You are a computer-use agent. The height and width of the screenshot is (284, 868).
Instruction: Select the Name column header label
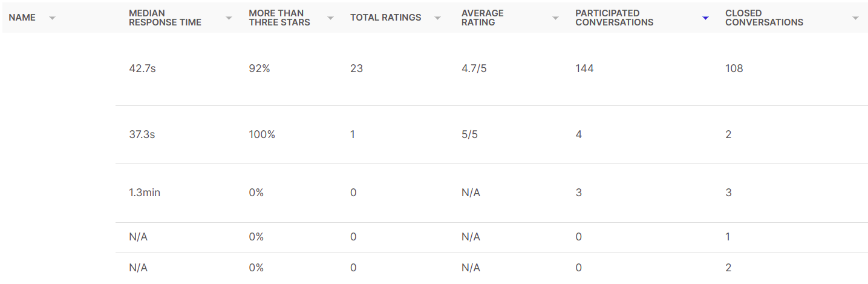coord(22,18)
